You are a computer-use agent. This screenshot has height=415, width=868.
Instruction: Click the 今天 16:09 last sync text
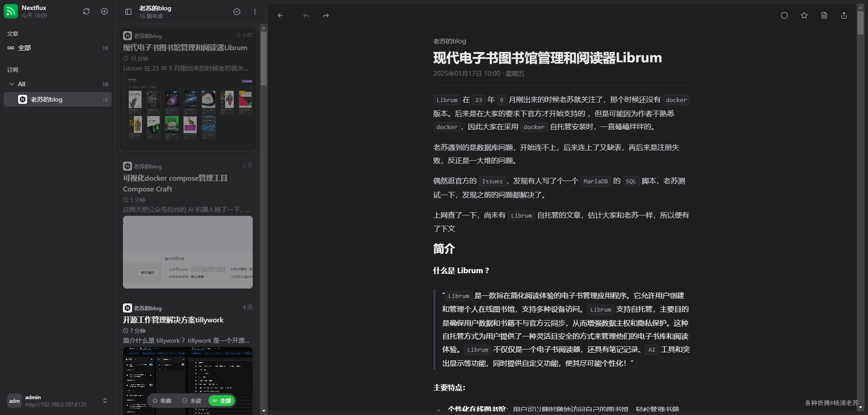[x=34, y=16]
